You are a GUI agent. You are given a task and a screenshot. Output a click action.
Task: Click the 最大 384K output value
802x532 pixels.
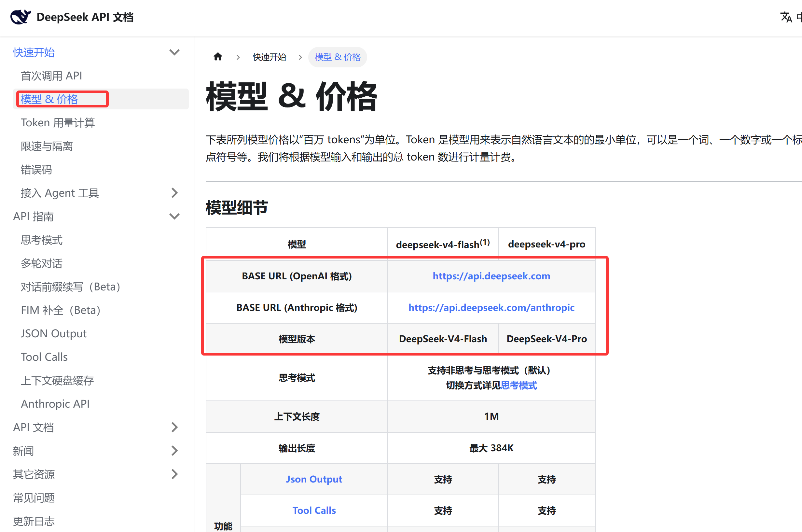pyautogui.click(x=491, y=448)
